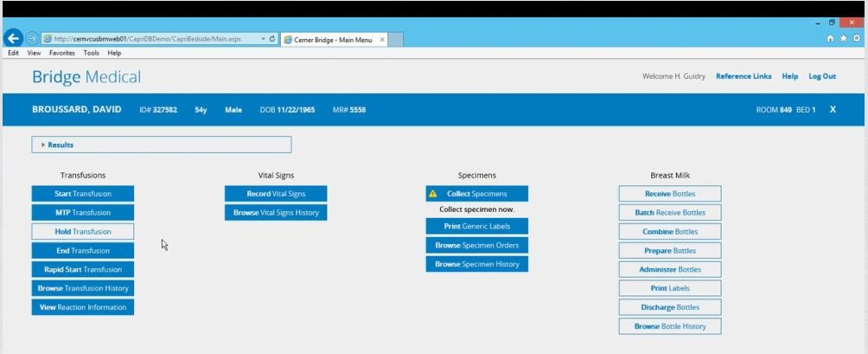Click the browser Back arrow button
Viewport: 868px width, 354px height.
(13, 38)
